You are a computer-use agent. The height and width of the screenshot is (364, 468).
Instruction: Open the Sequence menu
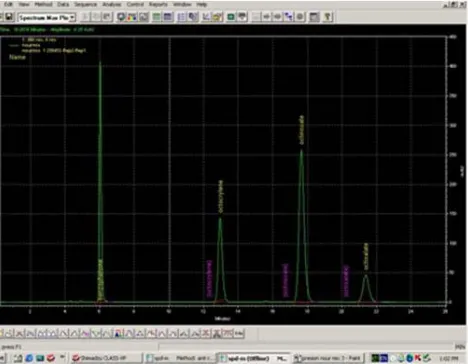pos(85,4)
